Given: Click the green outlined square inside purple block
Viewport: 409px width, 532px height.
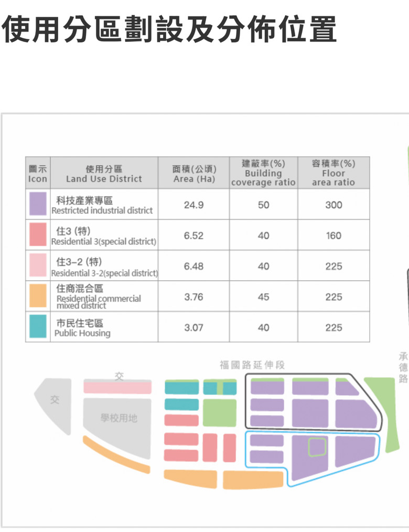Looking at the screenshot, I should [x=317, y=446].
